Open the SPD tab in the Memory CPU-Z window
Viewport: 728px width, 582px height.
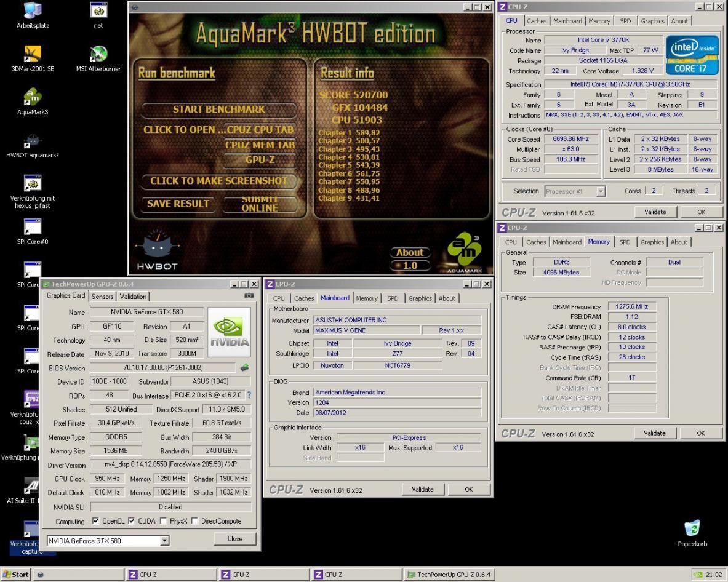click(x=625, y=242)
